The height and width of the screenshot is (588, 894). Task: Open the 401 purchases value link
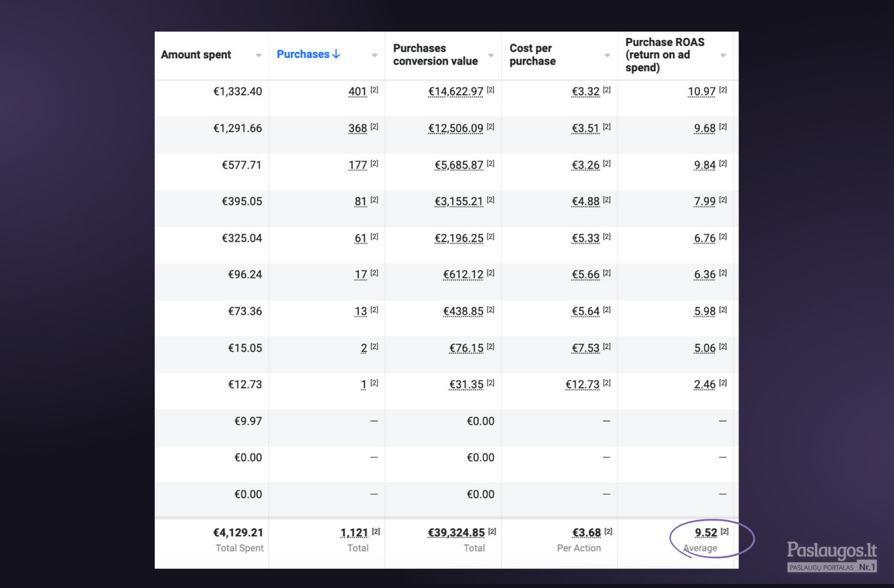[357, 91]
